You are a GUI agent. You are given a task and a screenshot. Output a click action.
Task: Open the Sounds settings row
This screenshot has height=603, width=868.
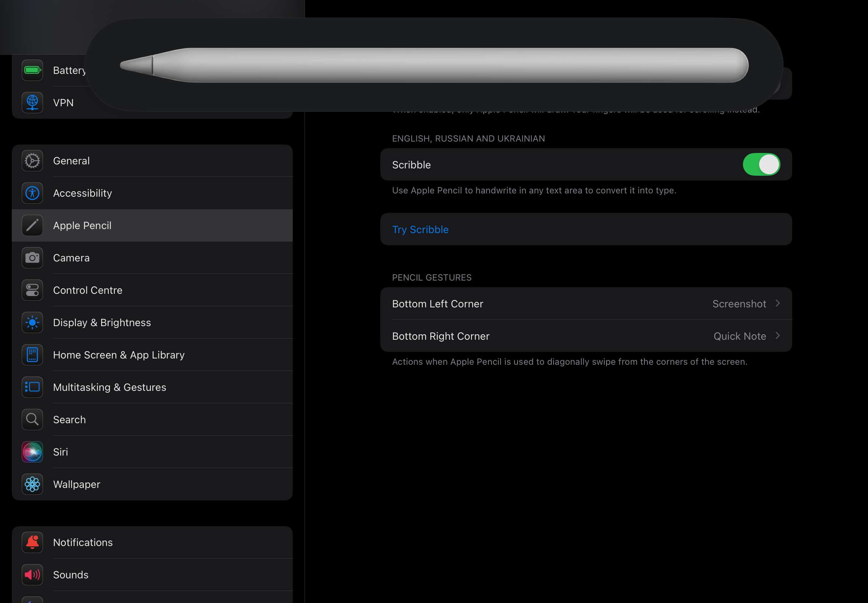(71, 575)
